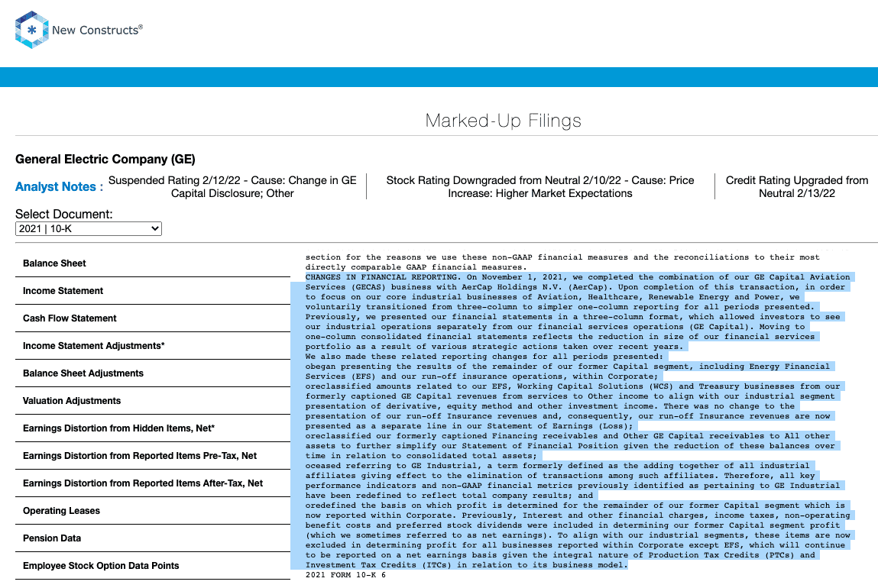
Task: Open the Pension Data section
Action: [x=52, y=538]
